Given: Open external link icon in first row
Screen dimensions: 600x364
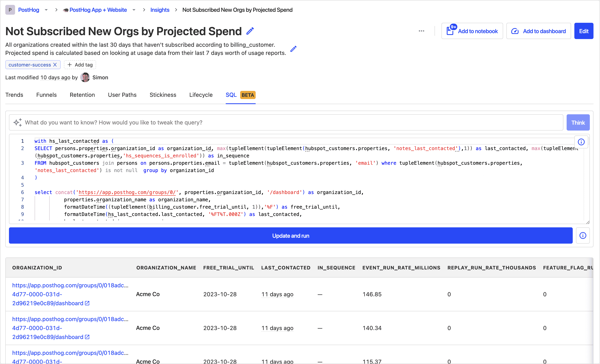Looking at the screenshot, I should coord(87,303).
